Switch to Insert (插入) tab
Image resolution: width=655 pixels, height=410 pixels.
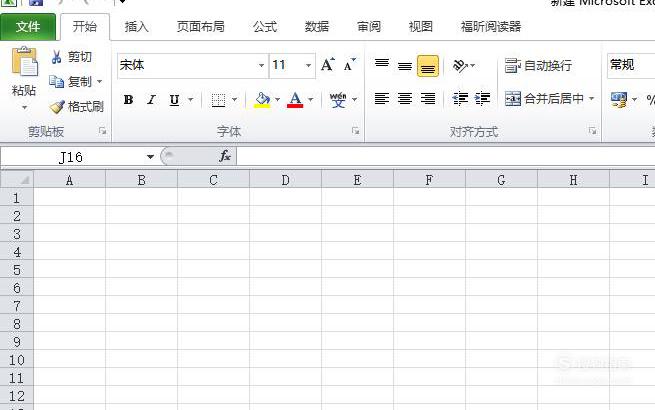click(x=136, y=27)
